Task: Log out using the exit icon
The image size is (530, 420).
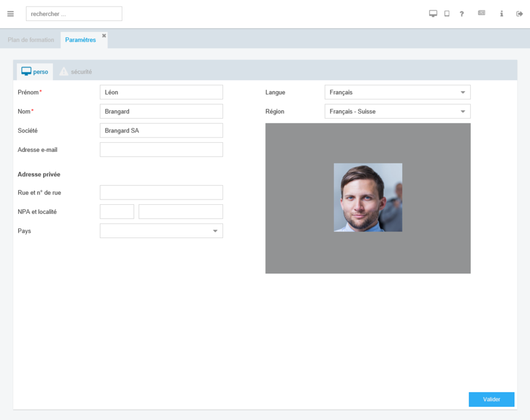Action: click(x=519, y=14)
